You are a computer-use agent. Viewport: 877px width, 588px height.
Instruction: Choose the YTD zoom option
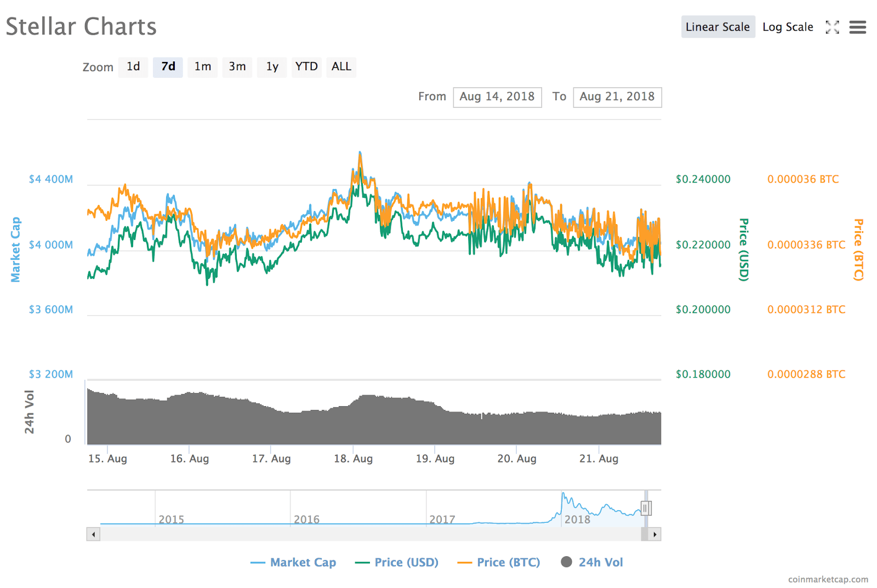coord(306,67)
